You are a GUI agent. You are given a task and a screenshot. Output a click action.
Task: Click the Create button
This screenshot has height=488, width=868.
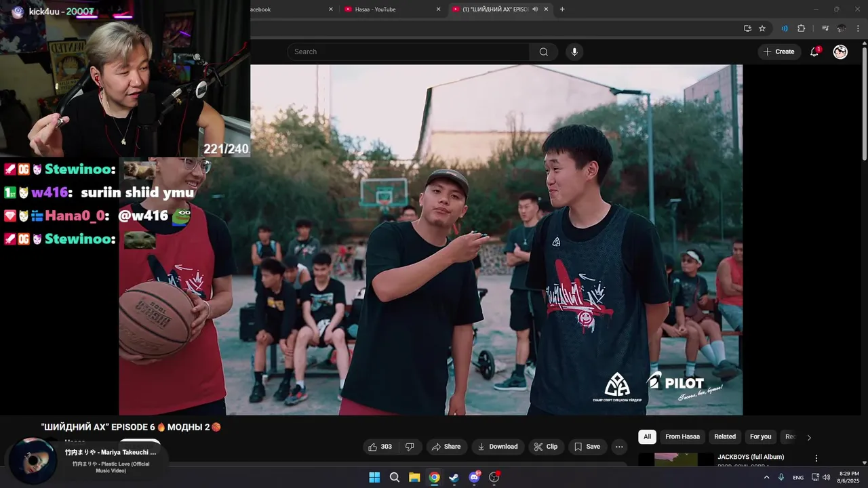click(778, 52)
